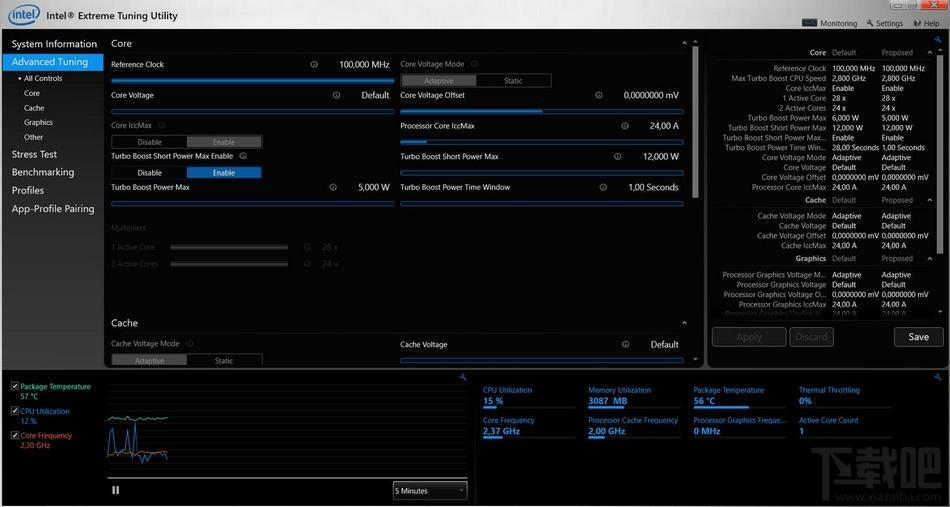The height and width of the screenshot is (507, 950).
Task: Go to Benchmarking in the left sidebar
Action: 42,172
